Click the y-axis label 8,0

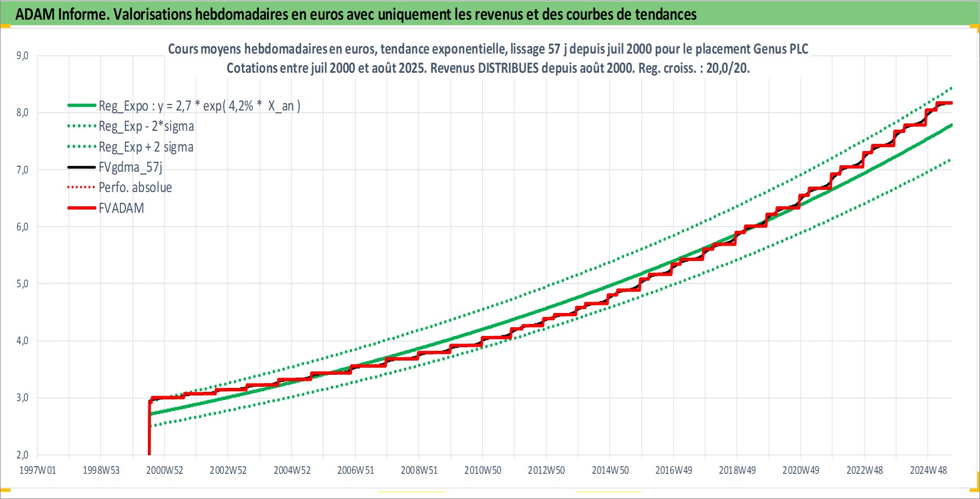pyautogui.click(x=22, y=113)
